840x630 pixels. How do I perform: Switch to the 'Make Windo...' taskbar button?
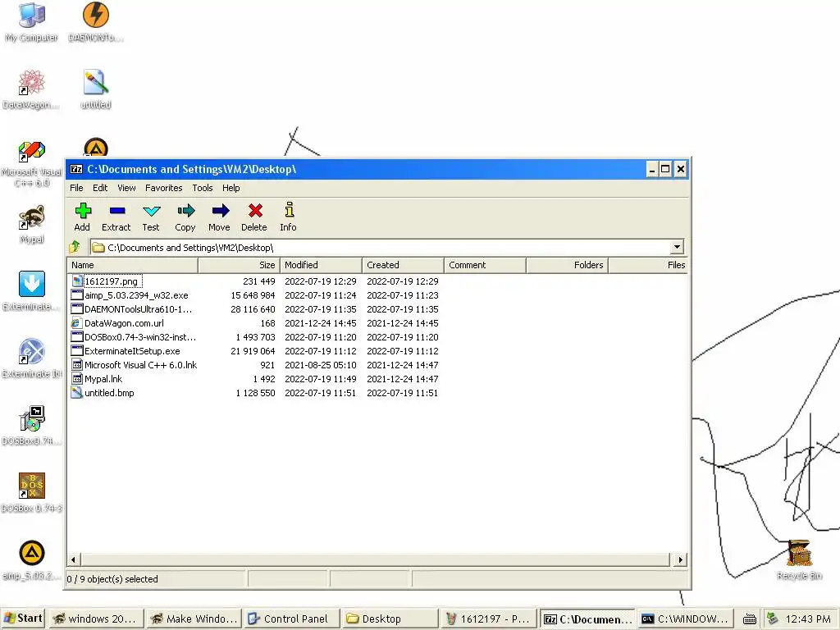194,619
